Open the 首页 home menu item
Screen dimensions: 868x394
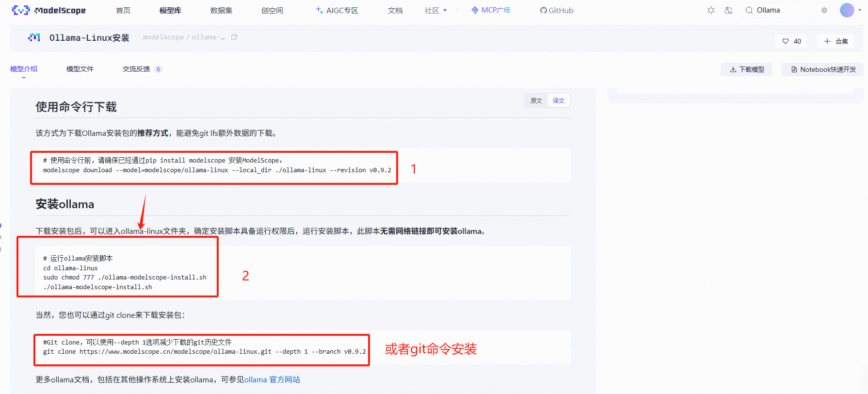[123, 10]
